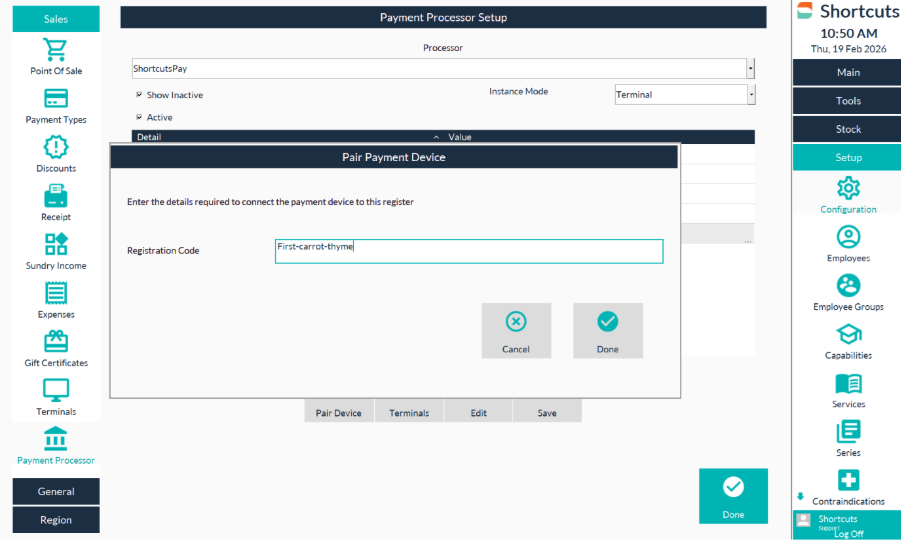
Task: Open the Capabilities icon
Action: [848, 334]
